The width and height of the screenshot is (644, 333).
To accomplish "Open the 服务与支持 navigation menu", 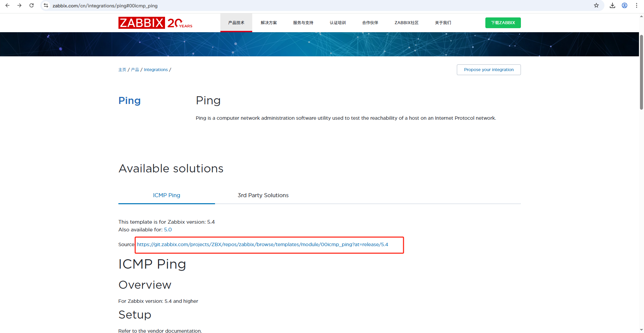I will pos(303,23).
